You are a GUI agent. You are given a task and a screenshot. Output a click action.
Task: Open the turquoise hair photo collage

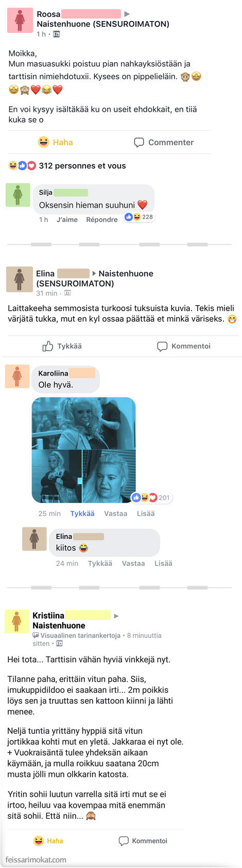(84, 450)
